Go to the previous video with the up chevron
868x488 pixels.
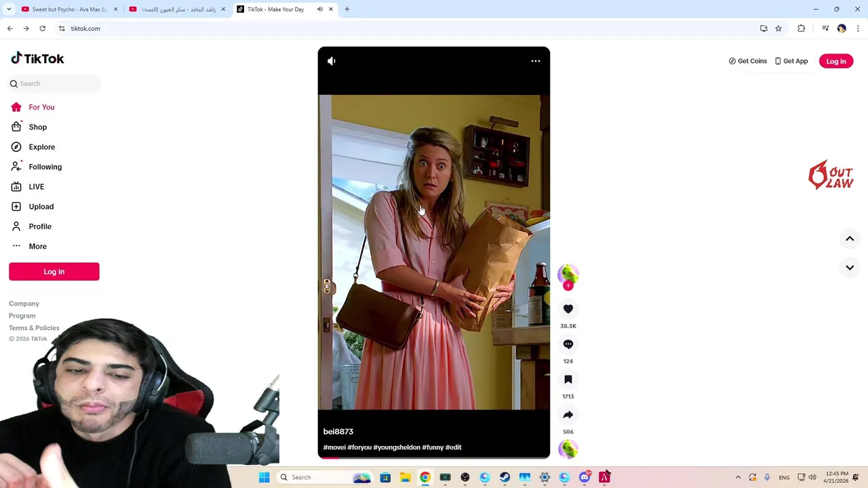pyautogui.click(x=850, y=239)
